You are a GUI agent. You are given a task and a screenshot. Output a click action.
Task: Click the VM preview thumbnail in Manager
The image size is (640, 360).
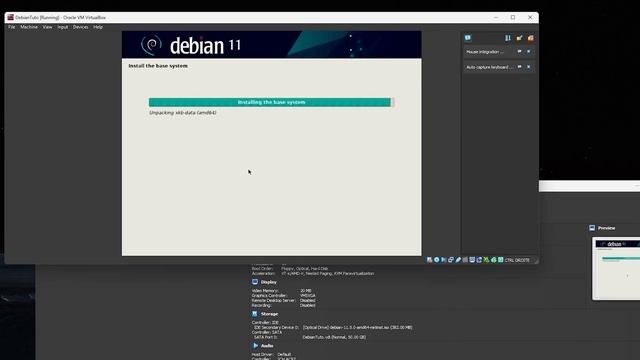pyautogui.click(x=616, y=269)
